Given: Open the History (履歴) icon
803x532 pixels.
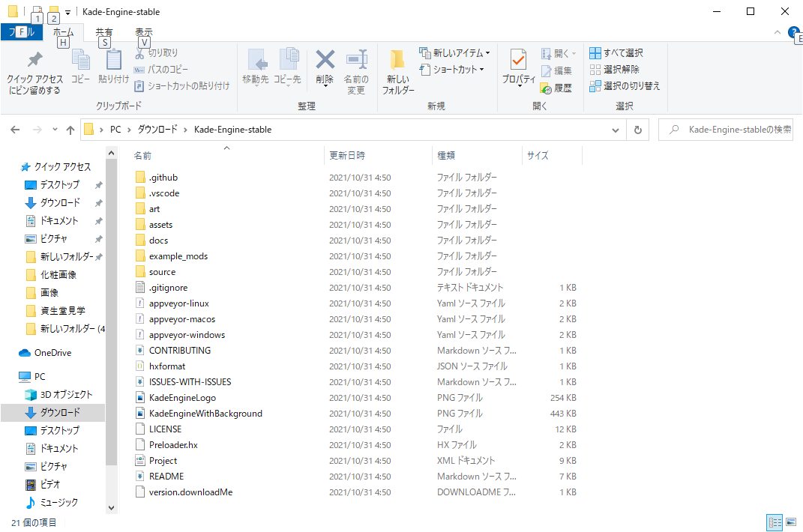Looking at the screenshot, I should [546, 88].
